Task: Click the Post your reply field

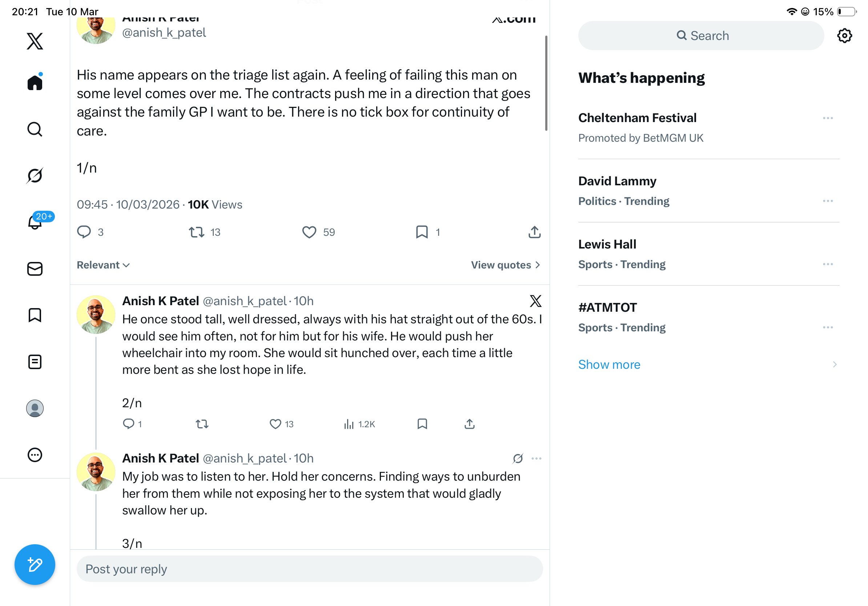Action: pyautogui.click(x=309, y=568)
